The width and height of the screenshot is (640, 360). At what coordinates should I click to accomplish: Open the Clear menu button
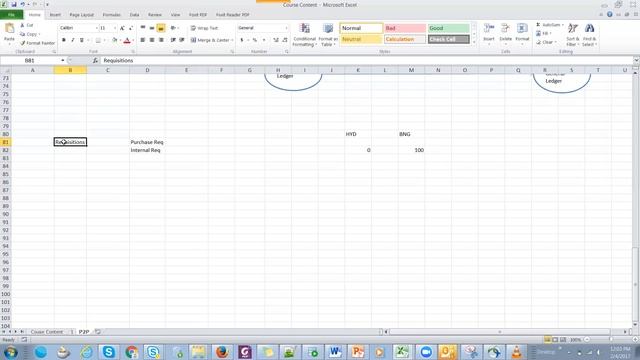tap(546, 42)
